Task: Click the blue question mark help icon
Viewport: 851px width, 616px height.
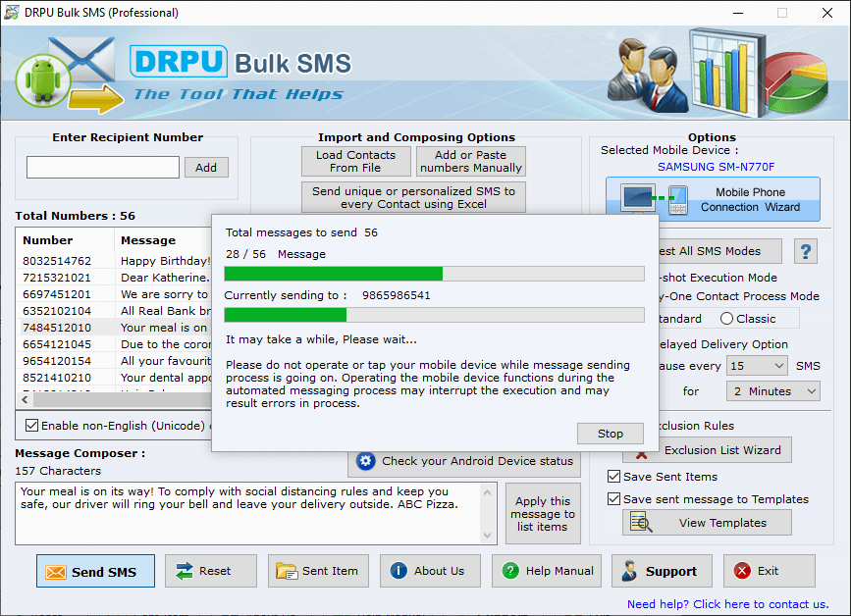Action: 806,252
